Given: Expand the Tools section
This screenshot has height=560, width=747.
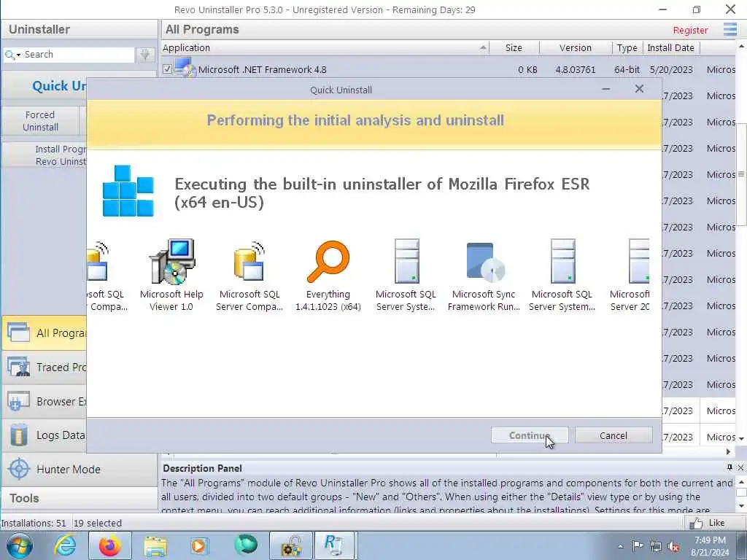Looking at the screenshot, I should [79, 498].
